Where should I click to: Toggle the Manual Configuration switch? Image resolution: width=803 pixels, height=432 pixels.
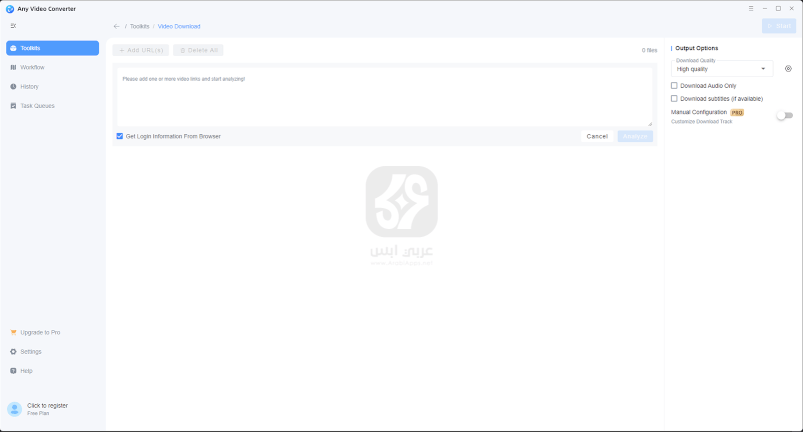[785, 116]
